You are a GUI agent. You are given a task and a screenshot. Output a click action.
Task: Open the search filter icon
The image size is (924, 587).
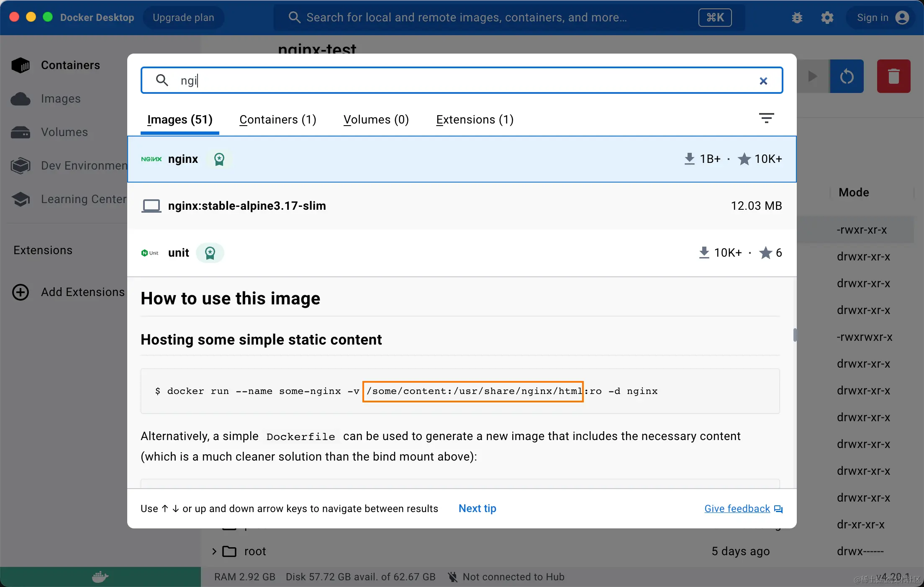[x=766, y=118]
